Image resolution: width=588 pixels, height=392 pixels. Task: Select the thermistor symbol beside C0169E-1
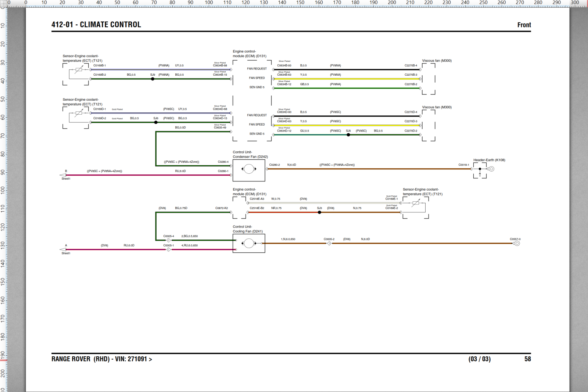coord(416,203)
